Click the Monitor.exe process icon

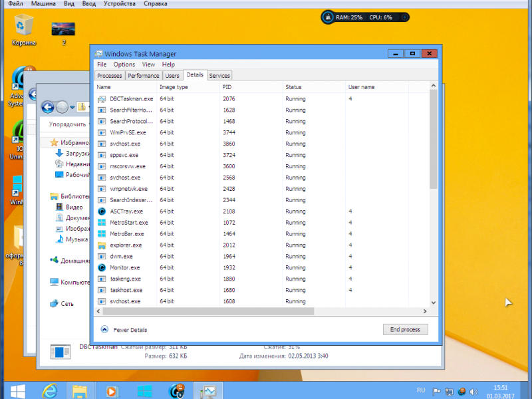pos(102,268)
